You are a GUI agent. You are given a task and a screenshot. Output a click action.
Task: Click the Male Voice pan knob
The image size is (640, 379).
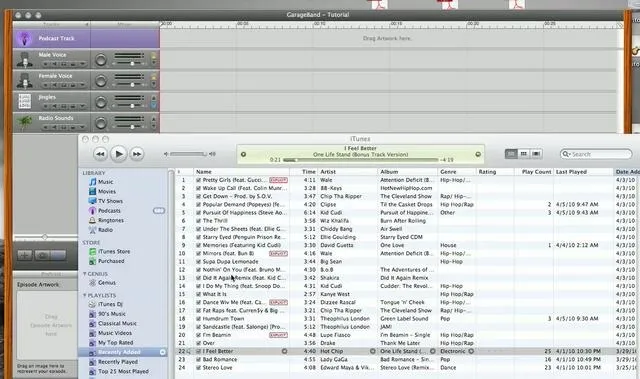tap(100, 60)
